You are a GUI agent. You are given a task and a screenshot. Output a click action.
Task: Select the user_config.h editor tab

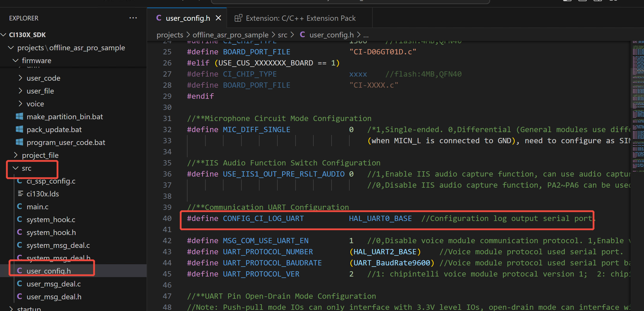(188, 18)
